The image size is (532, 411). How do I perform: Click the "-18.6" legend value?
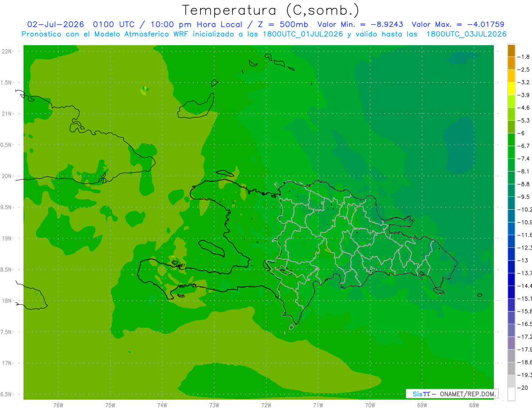524,362
